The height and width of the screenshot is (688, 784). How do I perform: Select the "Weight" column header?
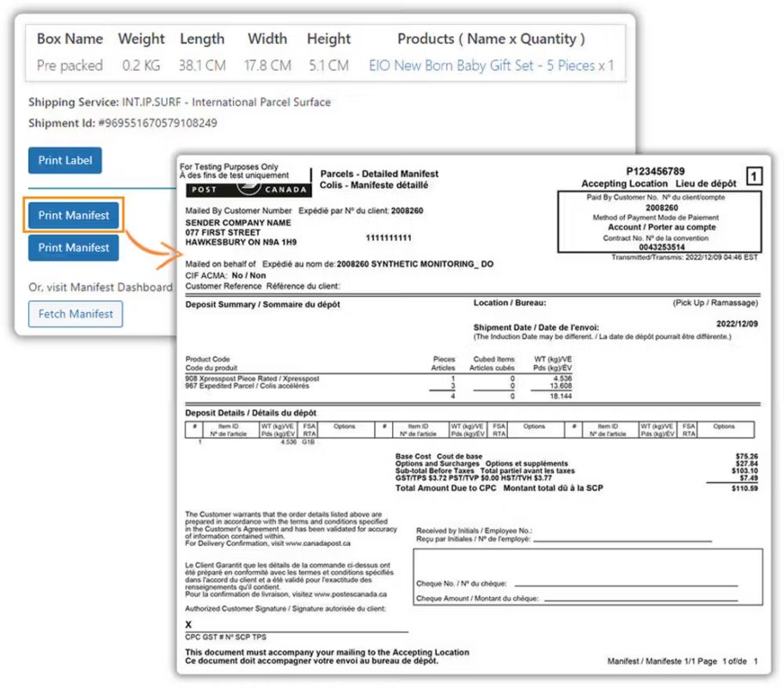142,39
